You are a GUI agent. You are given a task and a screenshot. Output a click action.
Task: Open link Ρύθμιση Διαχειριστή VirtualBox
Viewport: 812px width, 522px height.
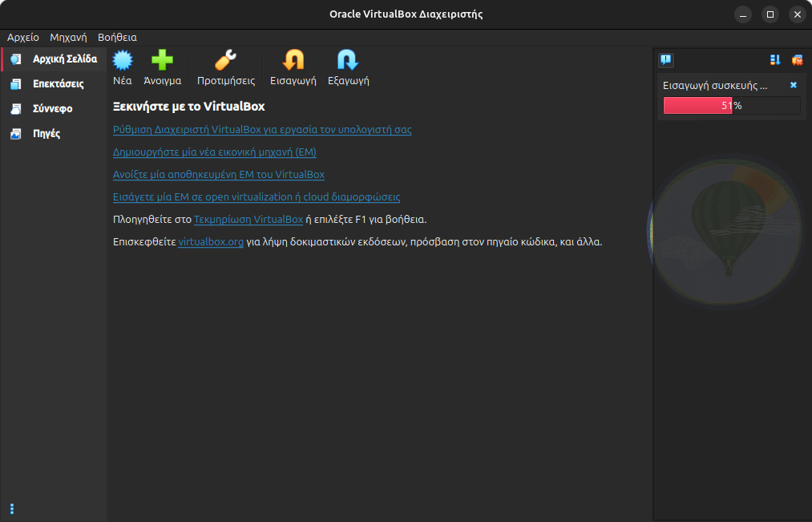[262, 129]
